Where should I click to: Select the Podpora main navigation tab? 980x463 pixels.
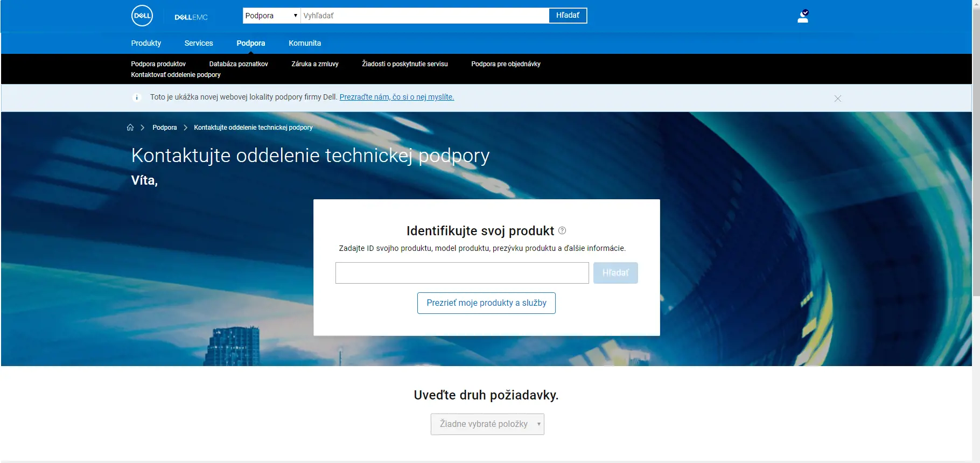(x=251, y=43)
